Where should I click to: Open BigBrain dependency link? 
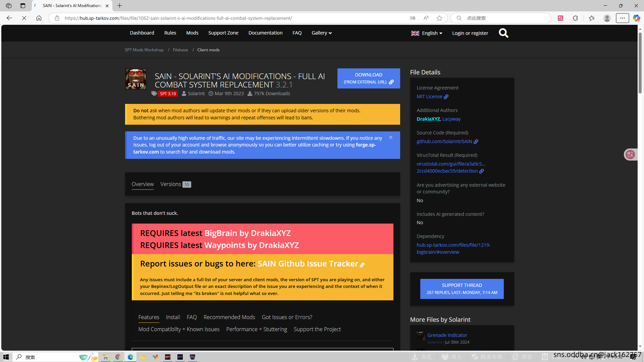click(x=453, y=248)
